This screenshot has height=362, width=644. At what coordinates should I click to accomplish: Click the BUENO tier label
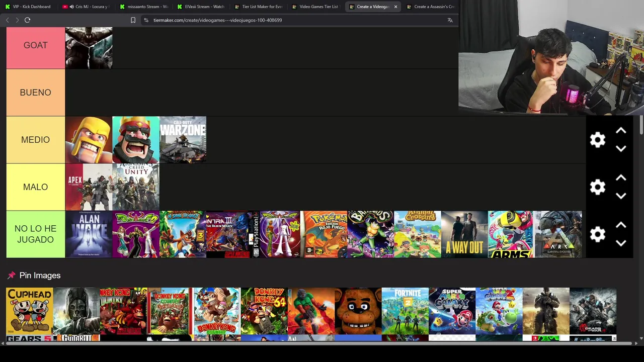(36, 93)
